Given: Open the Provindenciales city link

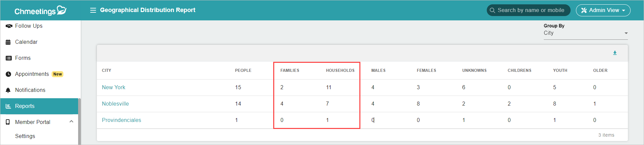Looking at the screenshot, I should (x=121, y=120).
